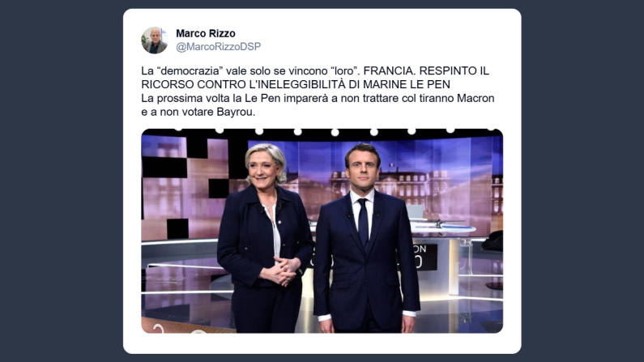Click the dark background outside the tweet card
Viewport: 644px width, 362px height.
tap(62, 181)
